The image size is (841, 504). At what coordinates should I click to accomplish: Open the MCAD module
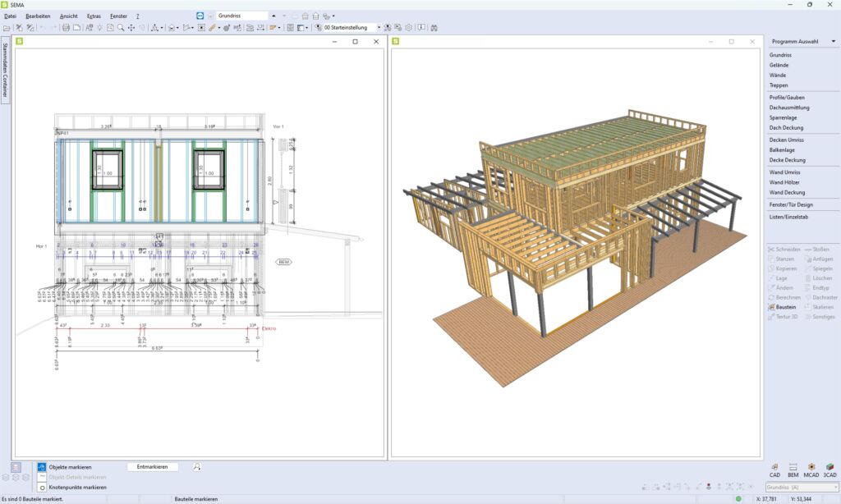point(811,469)
